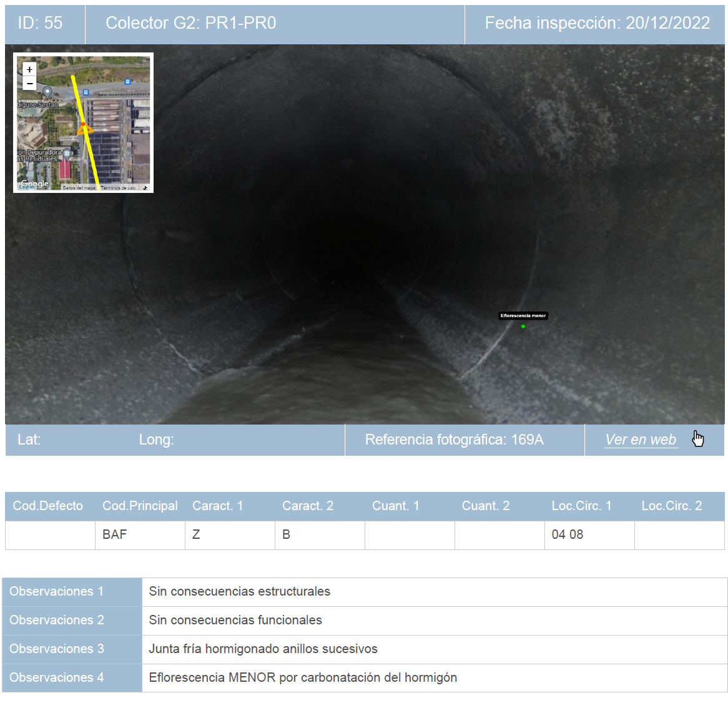Click the grey location pin below the minimap's minus button
The image size is (728, 713).
(x=47, y=91)
